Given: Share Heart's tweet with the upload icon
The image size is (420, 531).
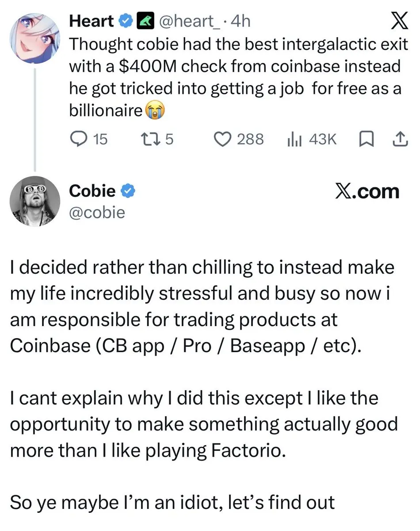Looking at the screenshot, I should coord(399,139).
